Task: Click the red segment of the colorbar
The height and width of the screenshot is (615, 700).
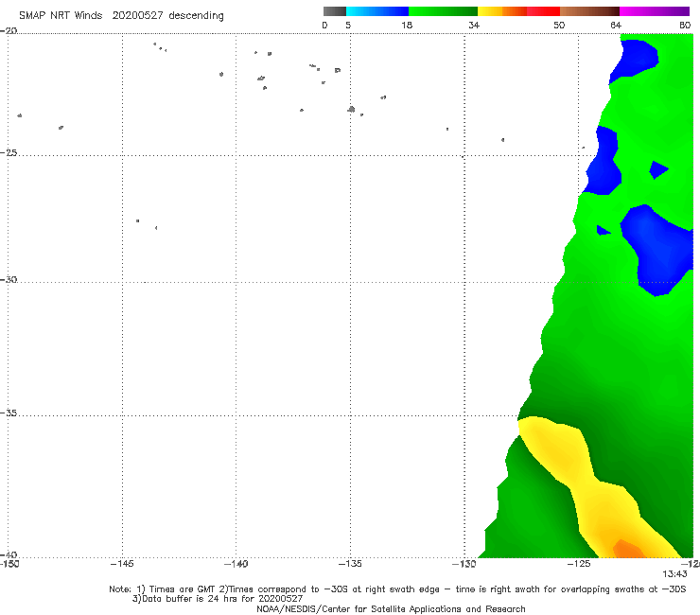Action: click(x=543, y=11)
